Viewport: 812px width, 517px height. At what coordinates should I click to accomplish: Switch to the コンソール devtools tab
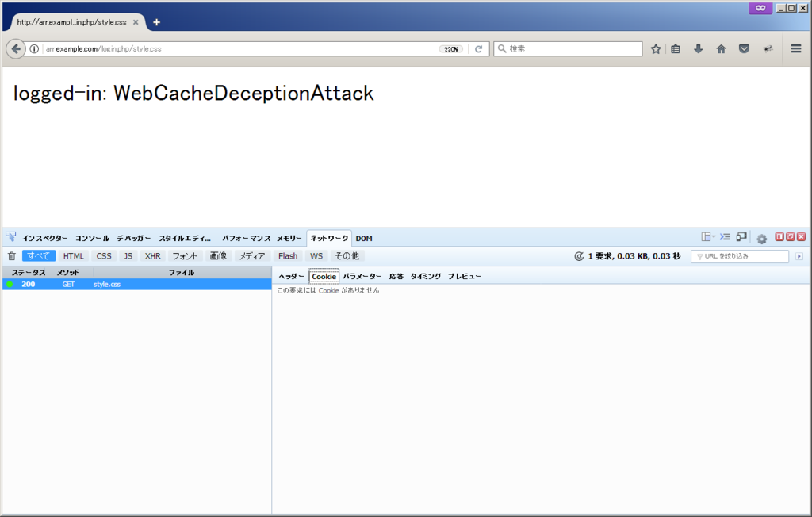(x=93, y=238)
